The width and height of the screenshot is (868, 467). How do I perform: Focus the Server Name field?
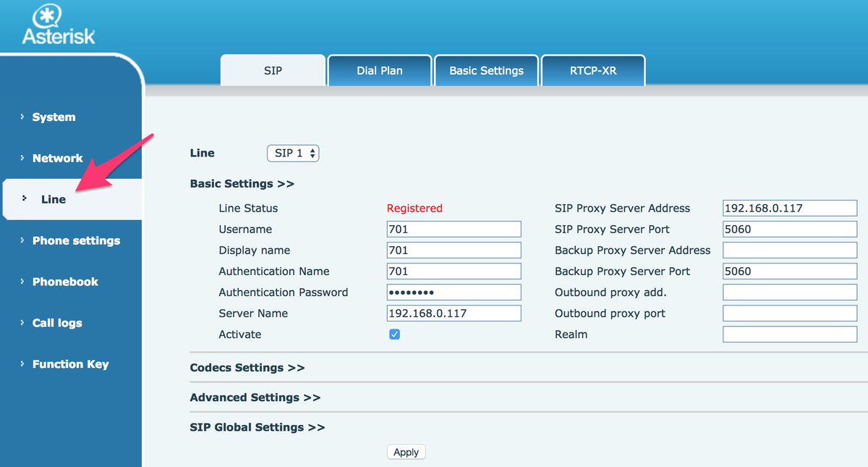[x=454, y=314]
